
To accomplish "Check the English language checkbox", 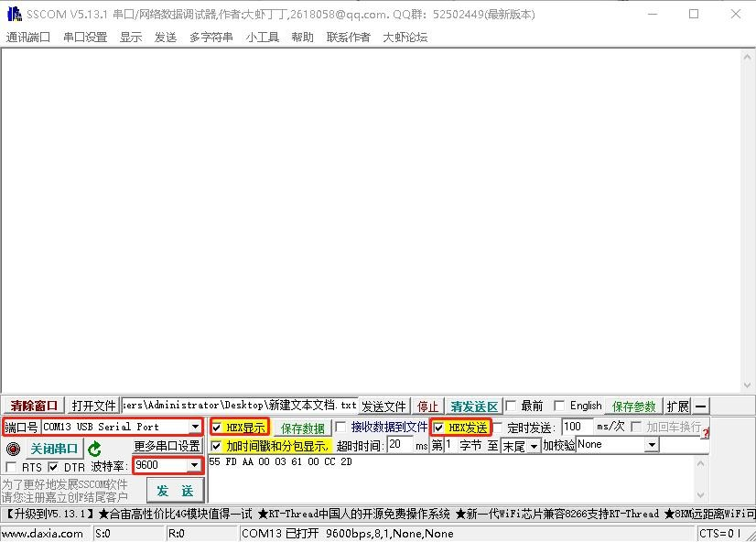I will point(559,406).
